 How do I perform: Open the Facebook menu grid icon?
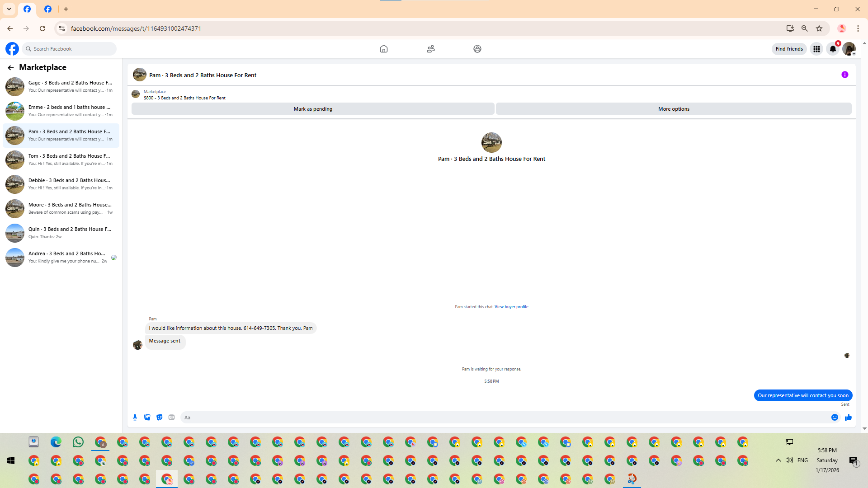click(x=816, y=49)
